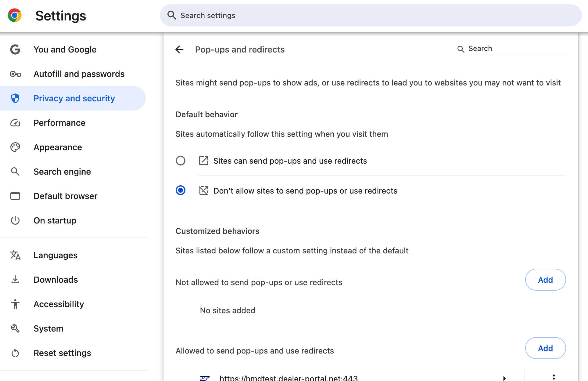Click the translate icon for Languages
588x381 pixels.
[15, 255]
